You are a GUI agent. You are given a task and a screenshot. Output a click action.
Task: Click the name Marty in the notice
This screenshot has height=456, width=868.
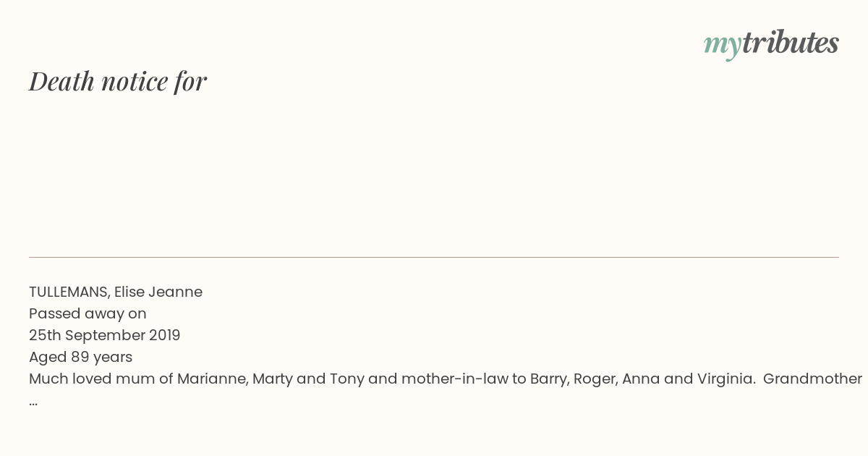pyautogui.click(x=272, y=379)
